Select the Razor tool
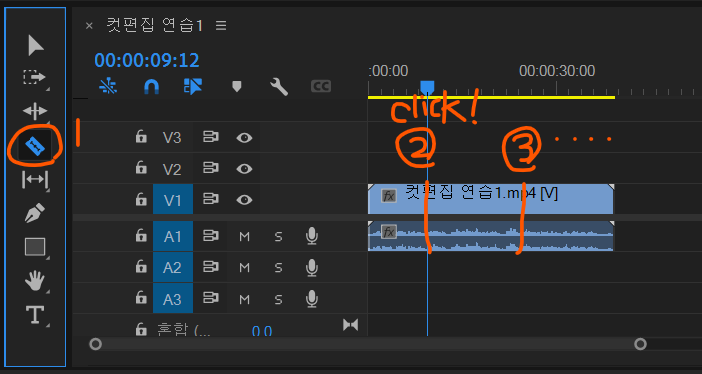 coord(35,146)
